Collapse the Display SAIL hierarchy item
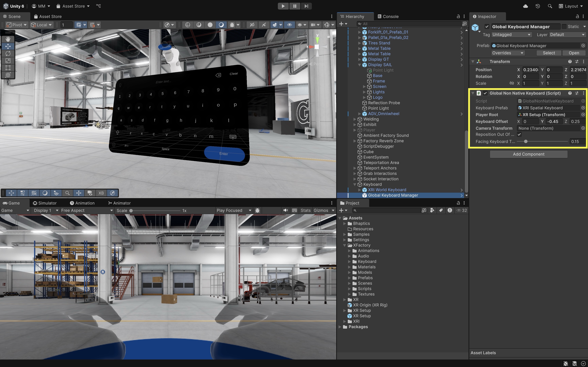The image size is (588, 367). pos(359,65)
